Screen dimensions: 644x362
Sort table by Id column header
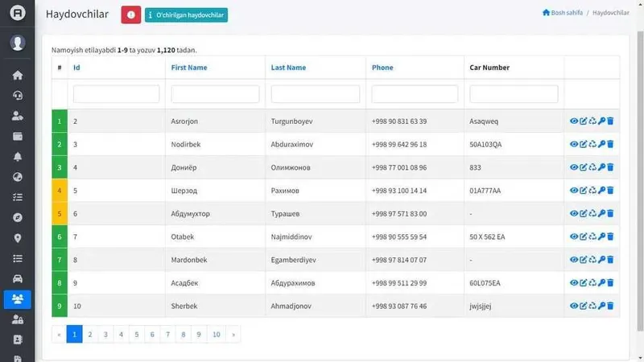76,68
